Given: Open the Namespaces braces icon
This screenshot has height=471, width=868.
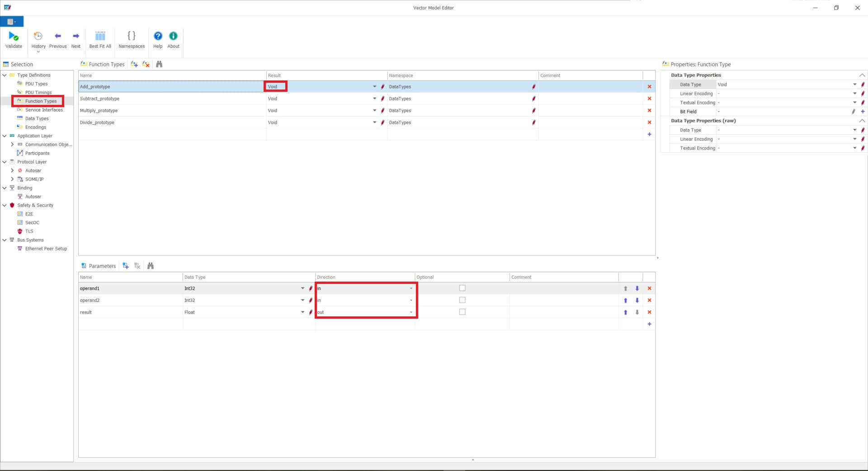Looking at the screenshot, I should [132, 37].
